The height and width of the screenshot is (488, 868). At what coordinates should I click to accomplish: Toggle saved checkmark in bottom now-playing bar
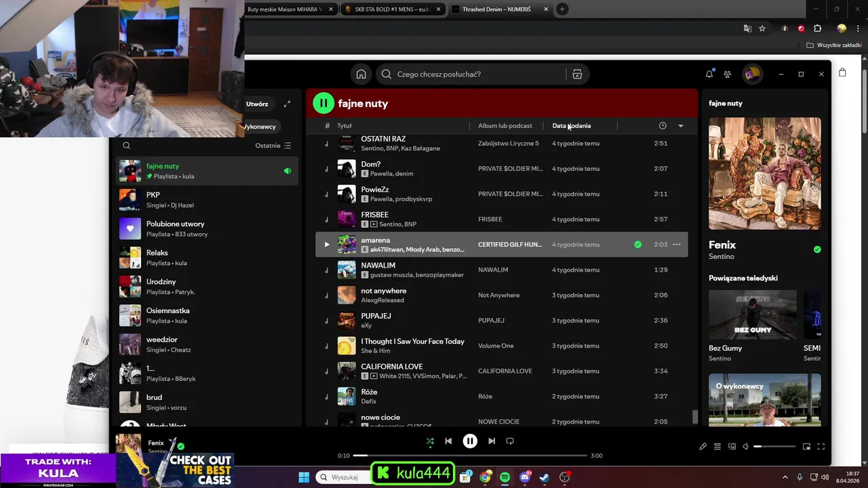point(180,446)
